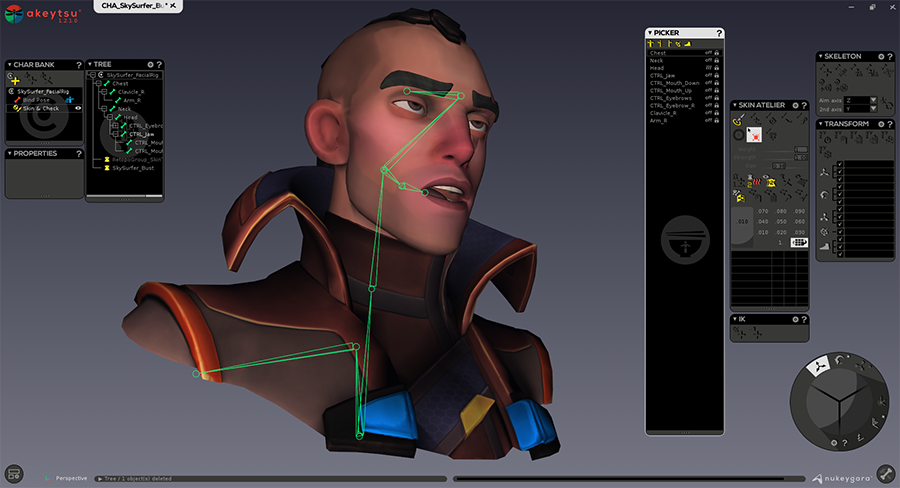The image size is (900, 488).
Task: Select CTRL_Mouth_Down in the Picker list
Action: pyautogui.click(x=674, y=83)
